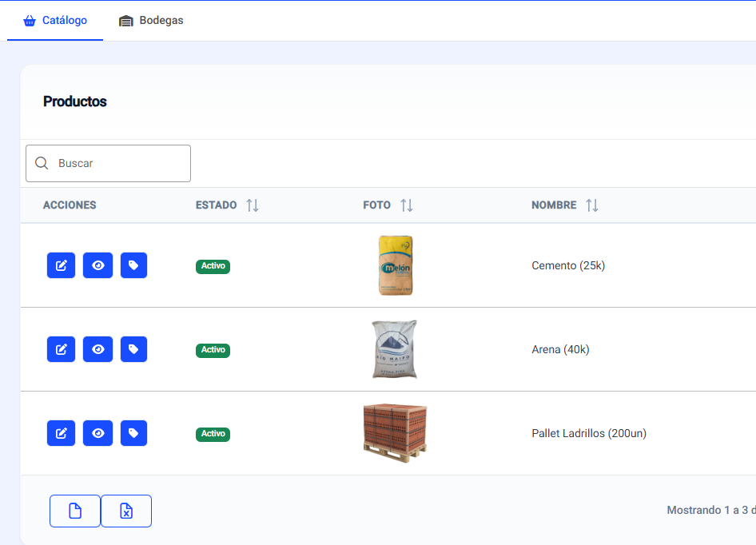The width and height of the screenshot is (756, 545).
Task: View details of Arena (40k)
Action: click(97, 349)
